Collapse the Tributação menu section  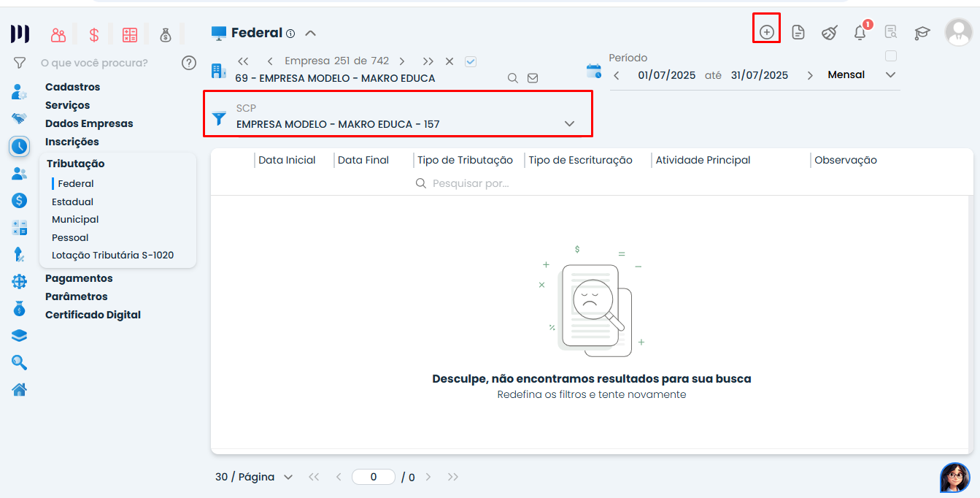76,164
